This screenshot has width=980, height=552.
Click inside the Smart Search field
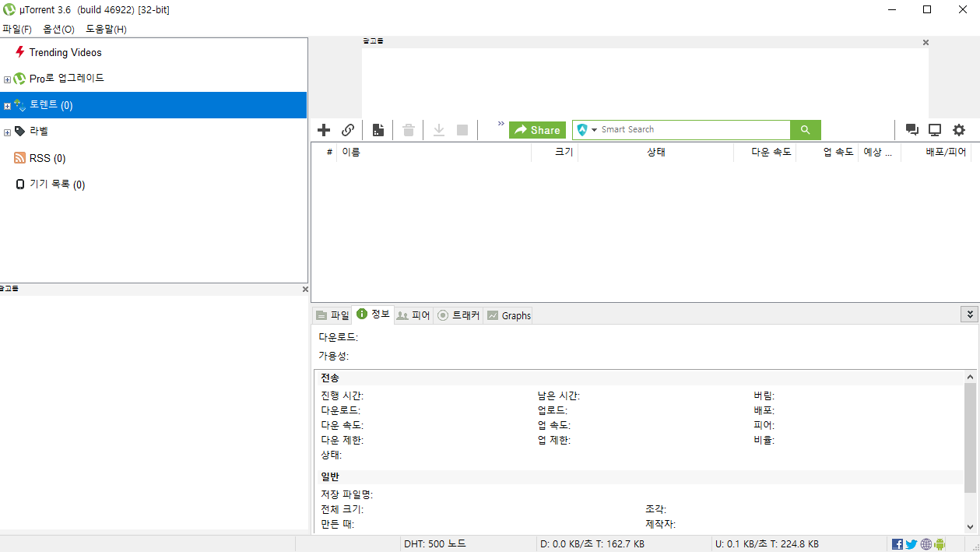(694, 130)
